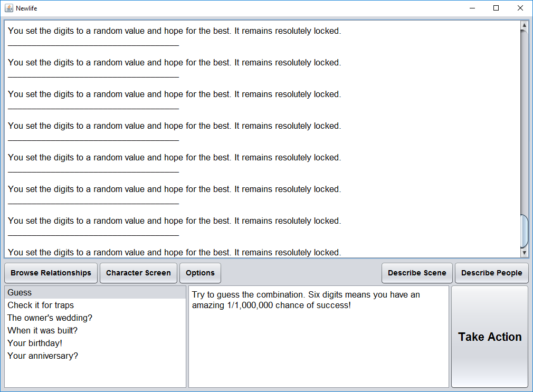
Task: Click the story log scroll down arrow
Action: coord(524,253)
